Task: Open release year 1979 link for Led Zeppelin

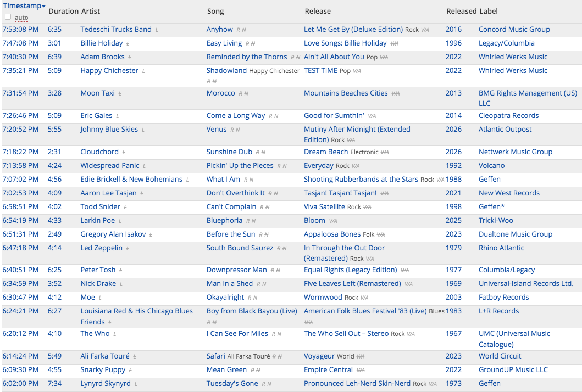Action: [453, 248]
